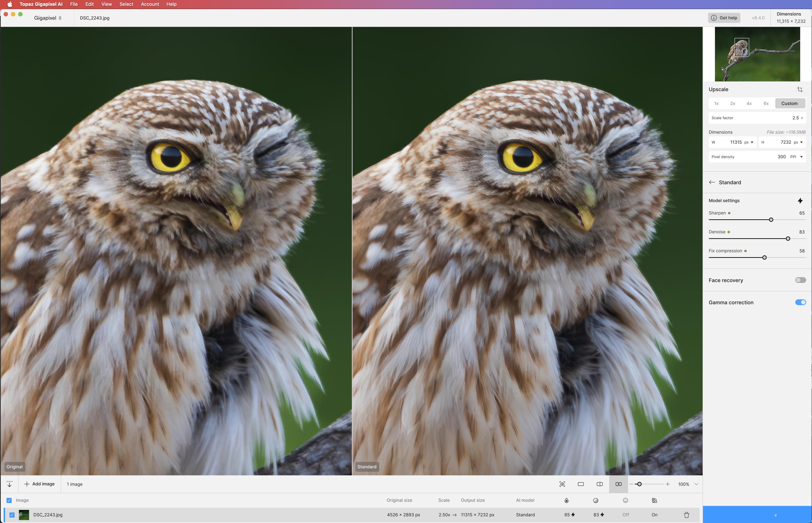Click the sharpen droplet column icon
812x523 pixels.
(x=566, y=500)
